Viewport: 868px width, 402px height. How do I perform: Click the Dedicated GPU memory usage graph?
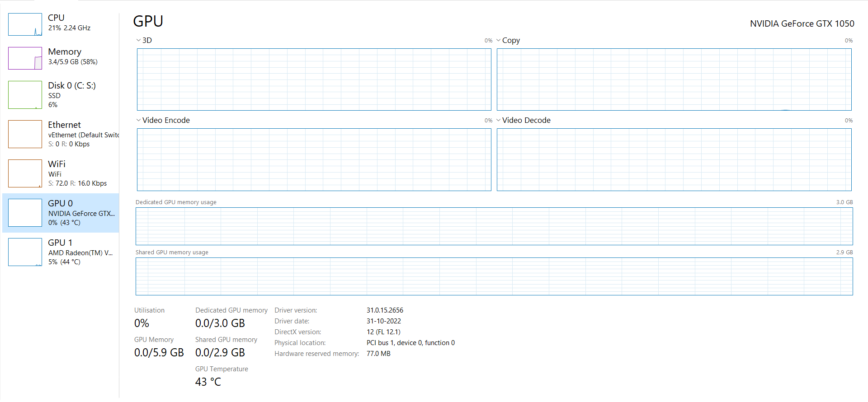point(494,226)
